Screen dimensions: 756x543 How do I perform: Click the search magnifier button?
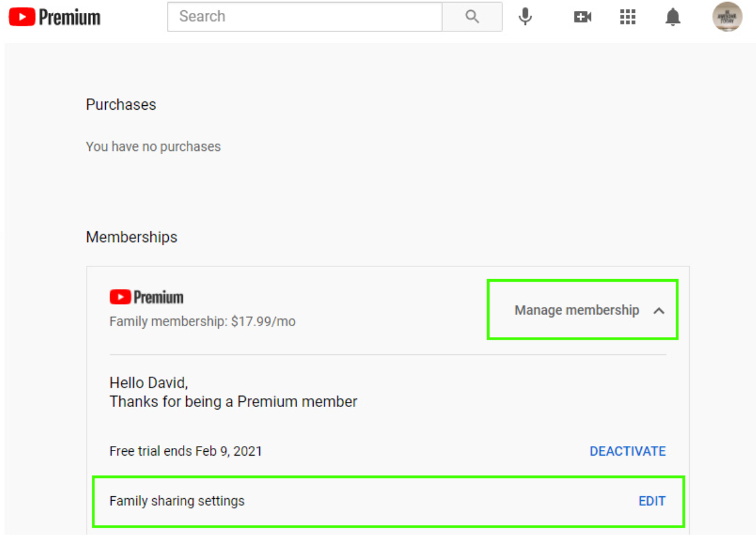tap(472, 17)
